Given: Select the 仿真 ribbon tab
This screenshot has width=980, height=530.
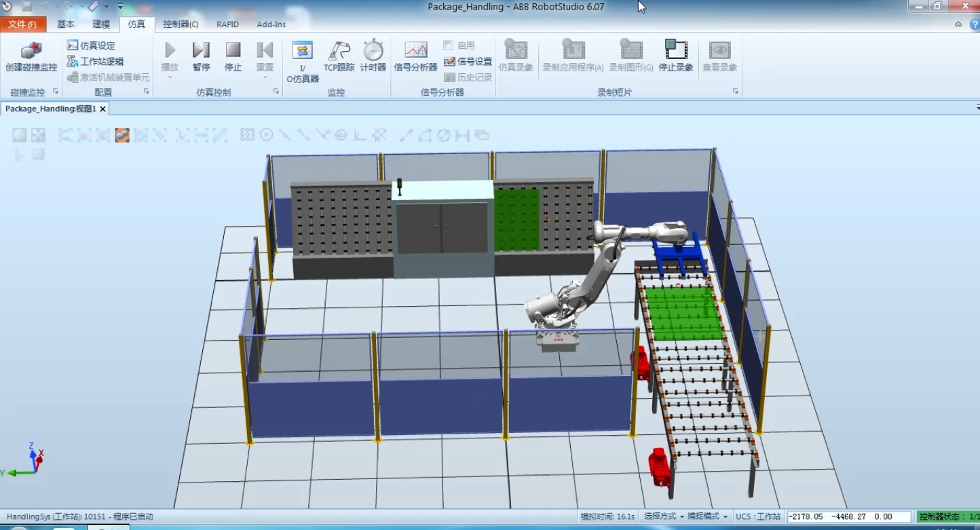Looking at the screenshot, I should tap(136, 24).
